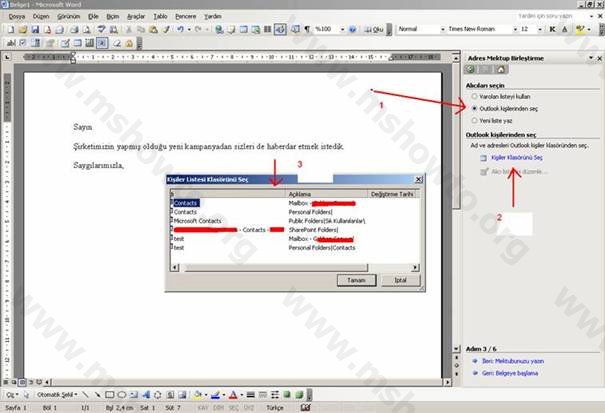Open the Düzen menu
This screenshot has height=413, width=605.
tap(41, 17)
